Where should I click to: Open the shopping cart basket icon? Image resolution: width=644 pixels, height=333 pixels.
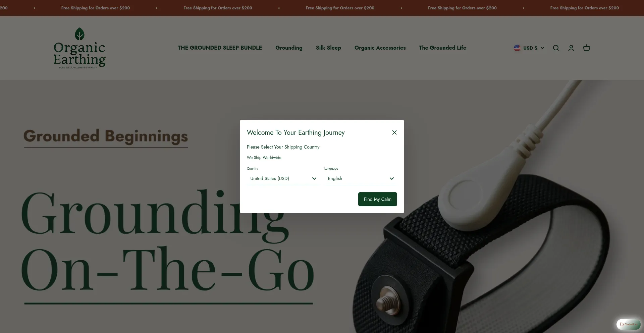pyautogui.click(x=587, y=48)
